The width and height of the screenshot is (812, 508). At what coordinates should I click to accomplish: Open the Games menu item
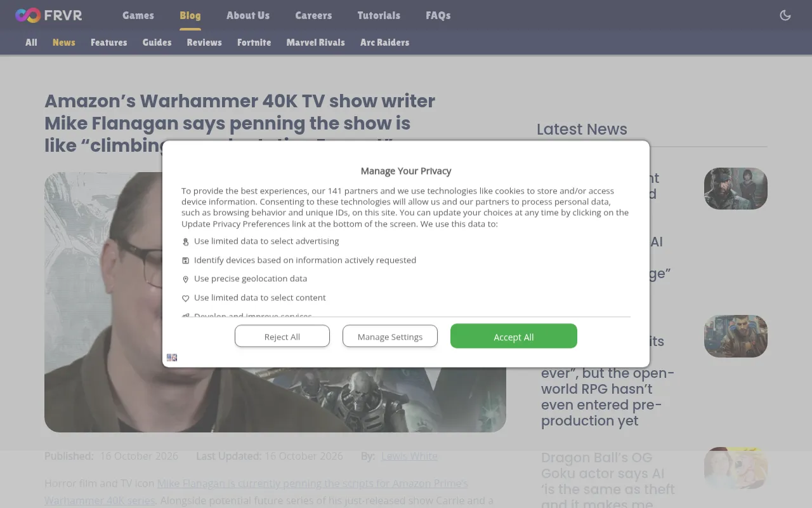coord(138,15)
